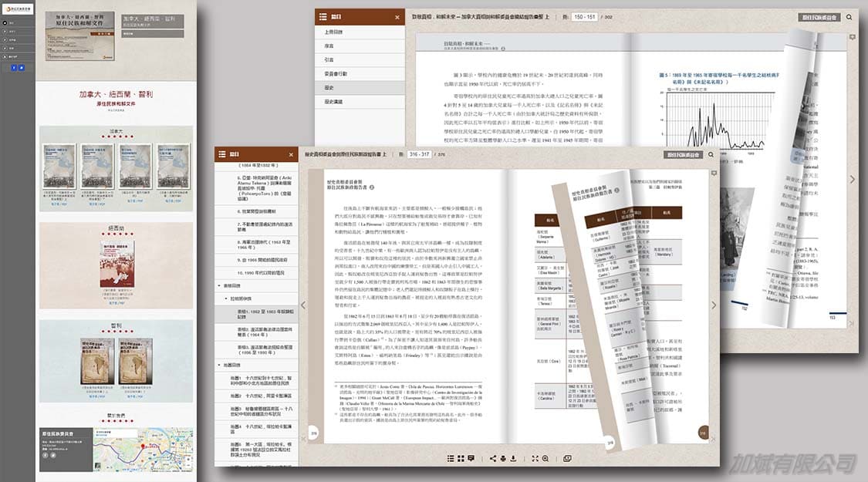Collapse the 拉帕努伊族 subsection in the contents list
Image resolution: width=868 pixels, height=482 pixels.
pos(226,298)
